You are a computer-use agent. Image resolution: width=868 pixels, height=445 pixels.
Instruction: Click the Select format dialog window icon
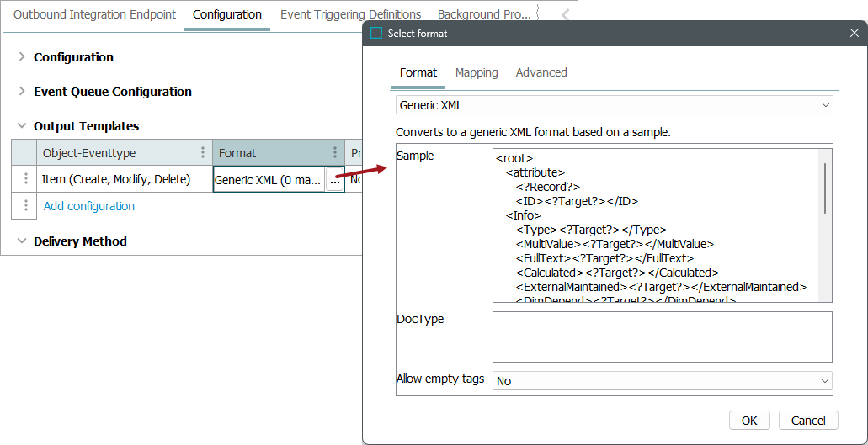click(376, 34)
